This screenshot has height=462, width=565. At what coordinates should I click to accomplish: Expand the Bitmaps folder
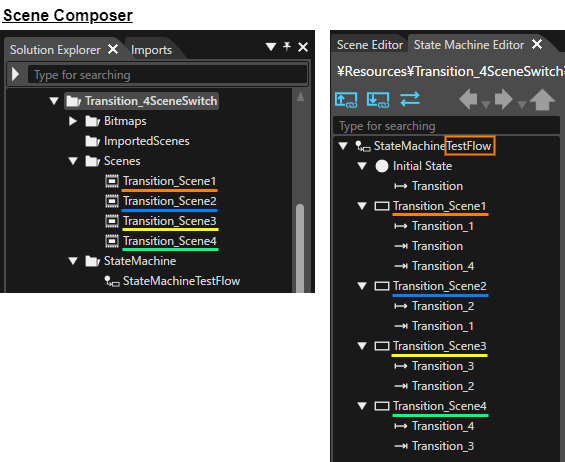click(x=72, y=121)
